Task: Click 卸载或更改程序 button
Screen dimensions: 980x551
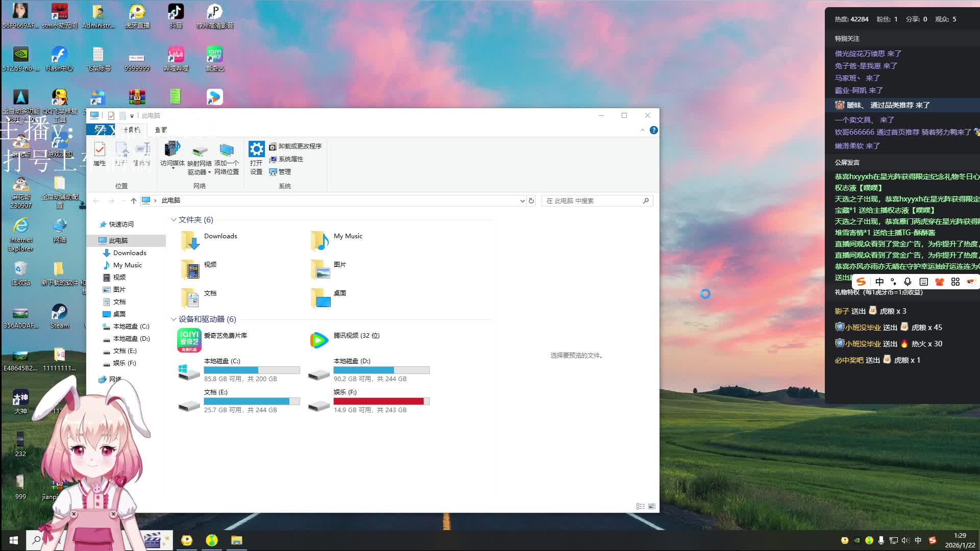Action: [296, 146]
